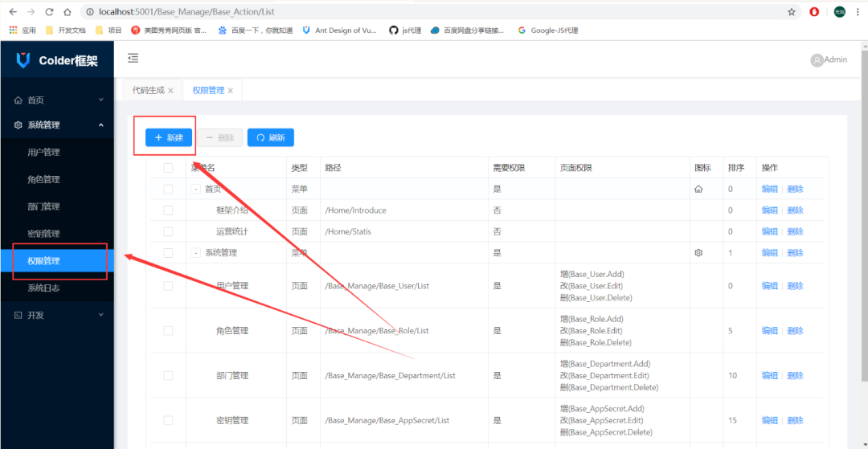Open the browser profile avatar
Screen dimensions: 868x449
[840, 11]
